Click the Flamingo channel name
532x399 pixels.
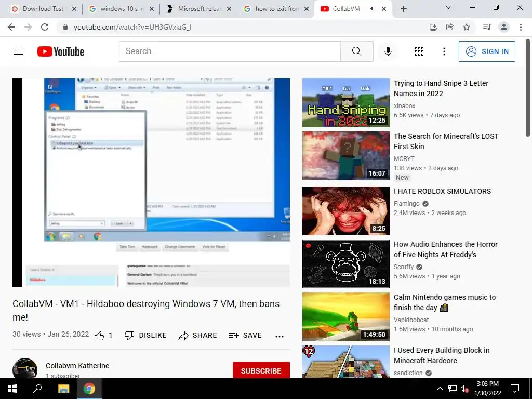point(406,204)
